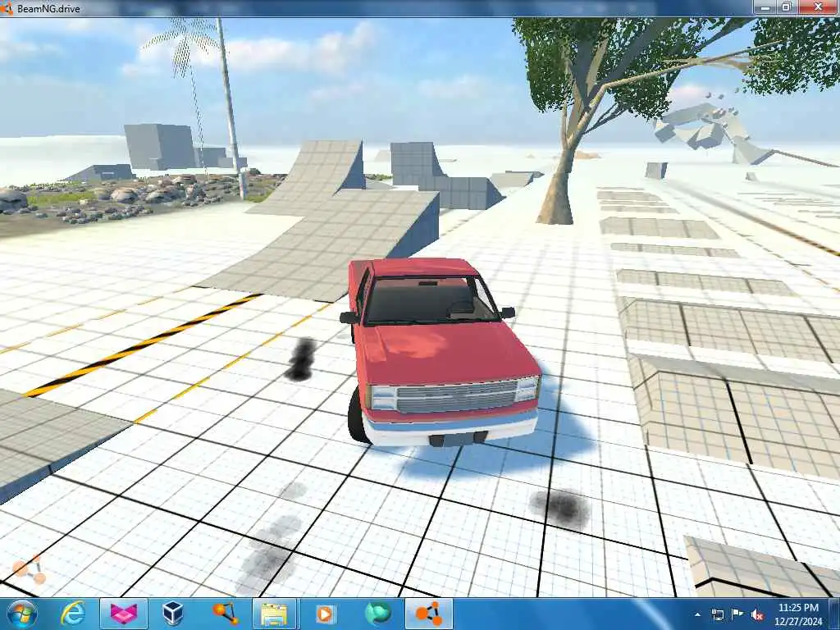The height and width of the screenshot is (630, 840).
Task: Click the Show Desktop strip by the clock
Action: [836, 614]
